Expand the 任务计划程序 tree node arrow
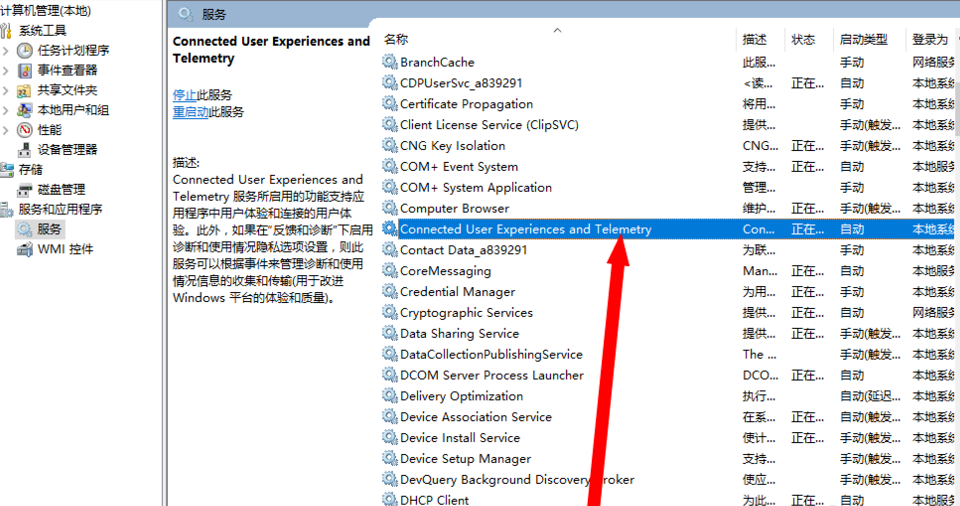960x506 pixels. coord(6,50)
